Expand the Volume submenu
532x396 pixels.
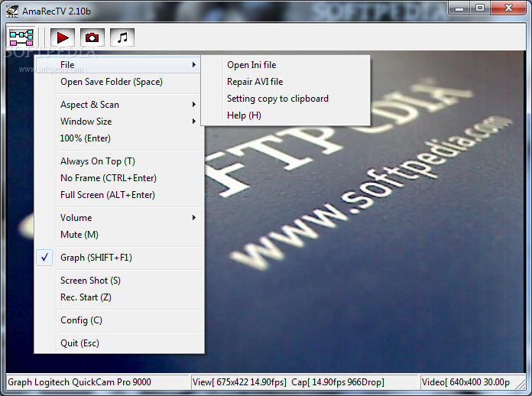[x=119, y=218]
